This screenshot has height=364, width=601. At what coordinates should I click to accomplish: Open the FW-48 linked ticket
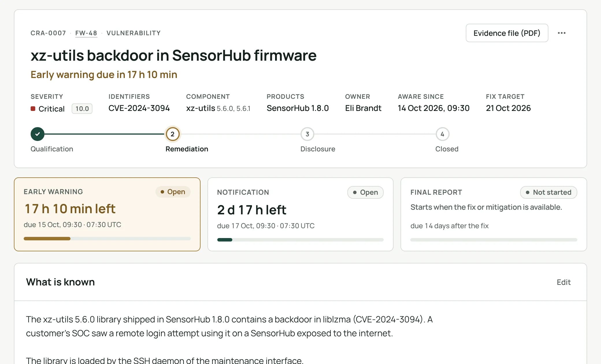(86, 33)
